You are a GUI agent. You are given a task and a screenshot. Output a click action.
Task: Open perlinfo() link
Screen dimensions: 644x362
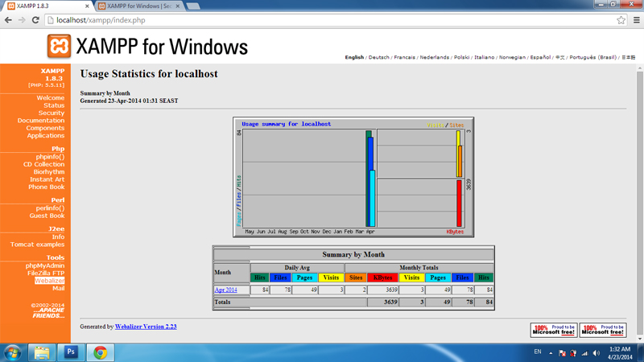(x=50, y=208)
